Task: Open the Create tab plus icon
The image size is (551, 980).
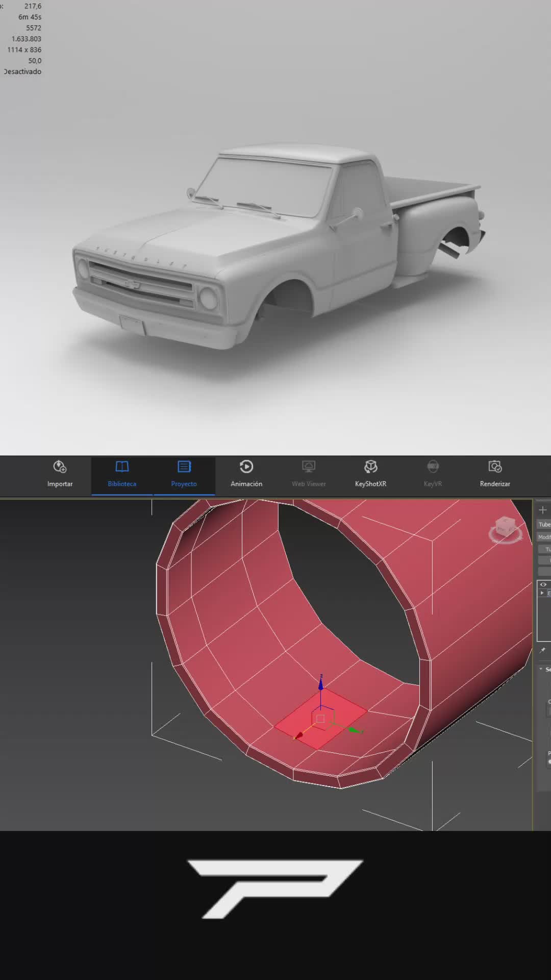Action: coord(543,510)
